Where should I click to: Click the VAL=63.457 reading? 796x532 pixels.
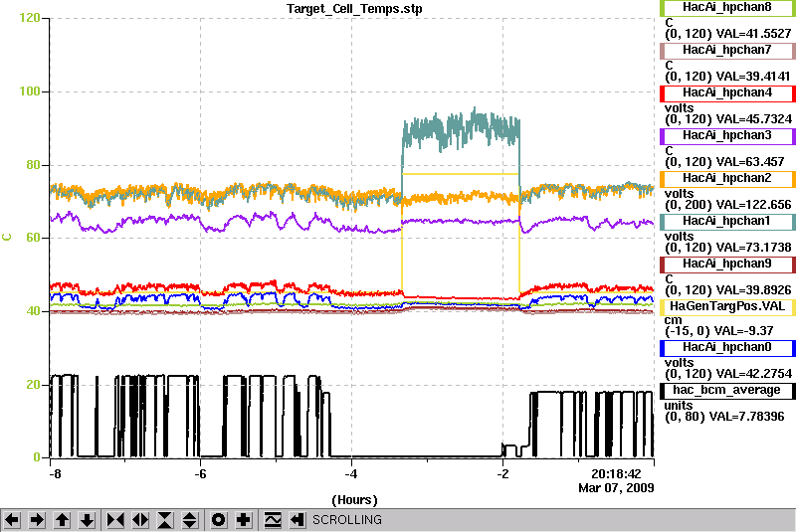(750, 162)
